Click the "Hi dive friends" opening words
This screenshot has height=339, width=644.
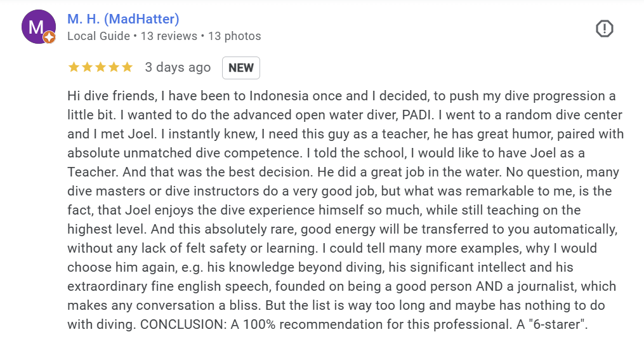107,96
